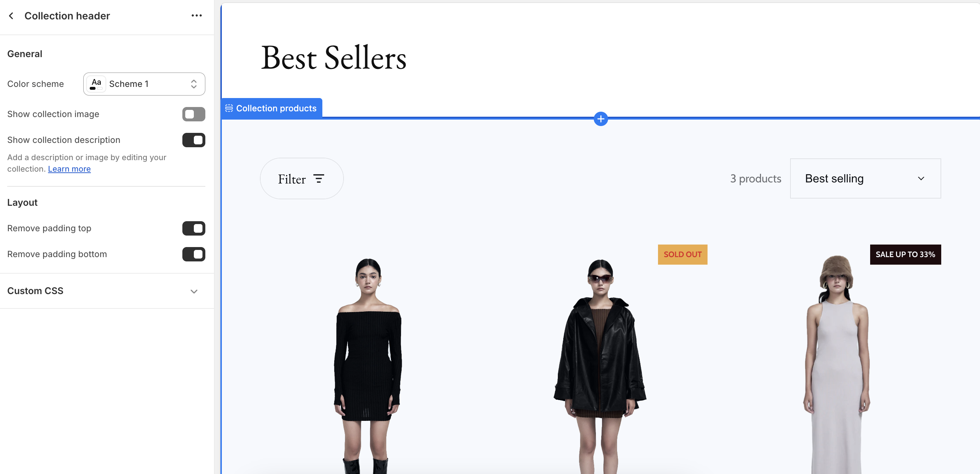Turn off Remove padding top
980x474 pixels.
coord(193,228)
